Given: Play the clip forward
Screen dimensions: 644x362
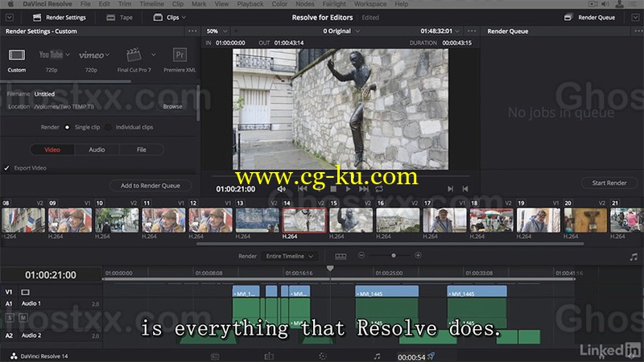Looking at the screenshot, I should point(349,189).
